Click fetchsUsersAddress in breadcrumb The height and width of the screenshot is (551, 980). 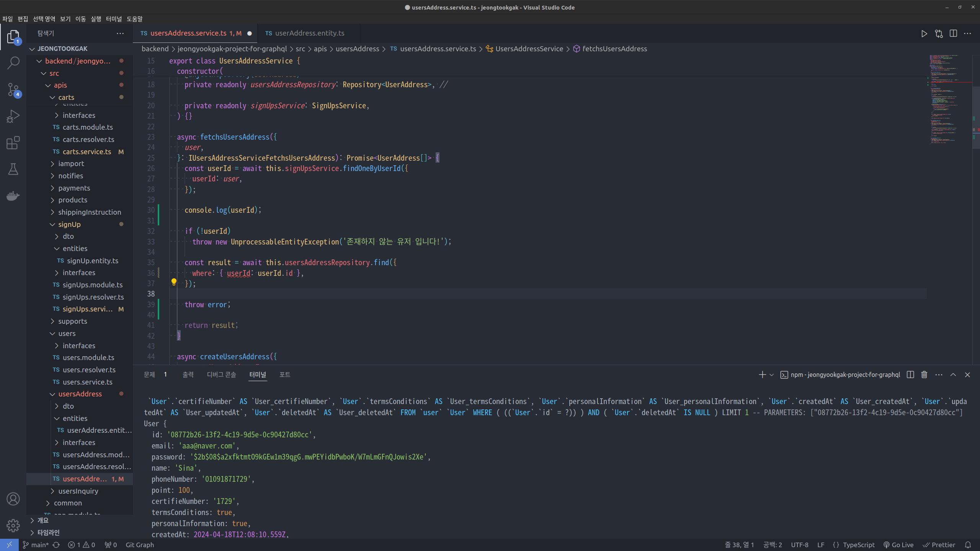614,49
